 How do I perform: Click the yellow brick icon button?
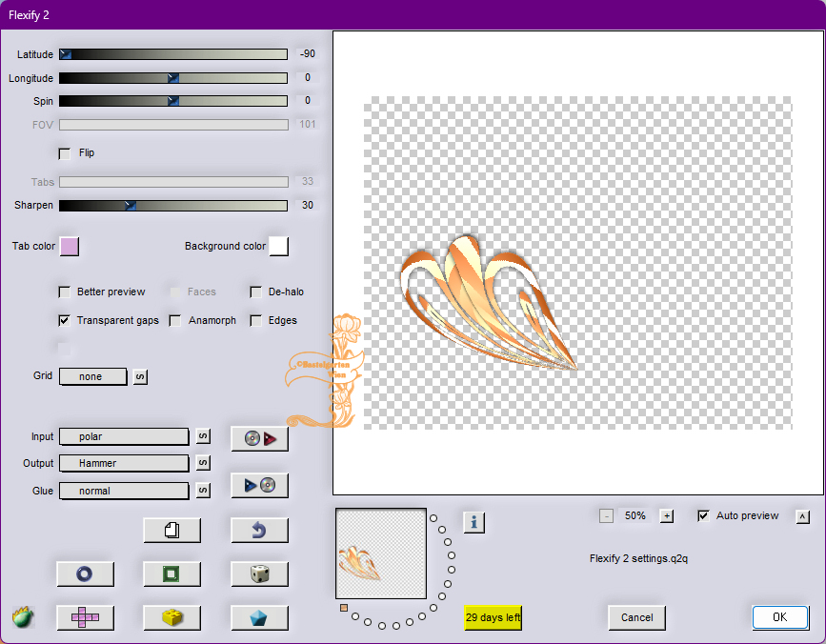coord(172,617)
